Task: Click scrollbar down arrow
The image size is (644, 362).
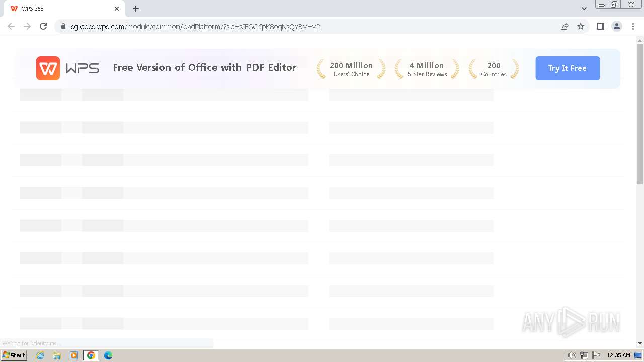Action: pos(640,343)
